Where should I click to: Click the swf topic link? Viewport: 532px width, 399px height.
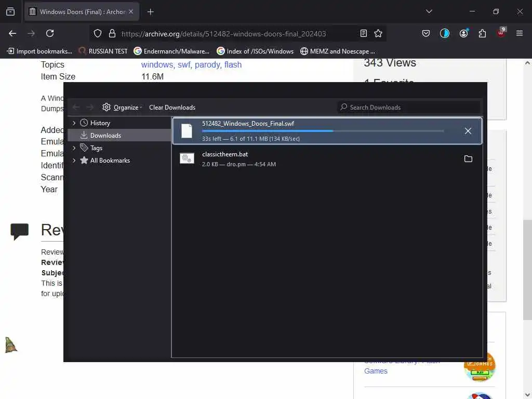point(184,64)
